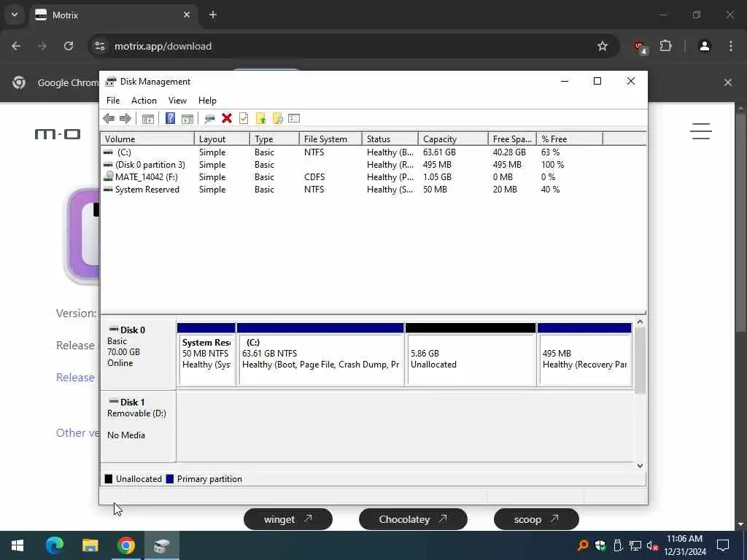Open a new Chrome tab with plus button
Image resolution: width=747 pixels, height=560 pixels.
[213, 15]
